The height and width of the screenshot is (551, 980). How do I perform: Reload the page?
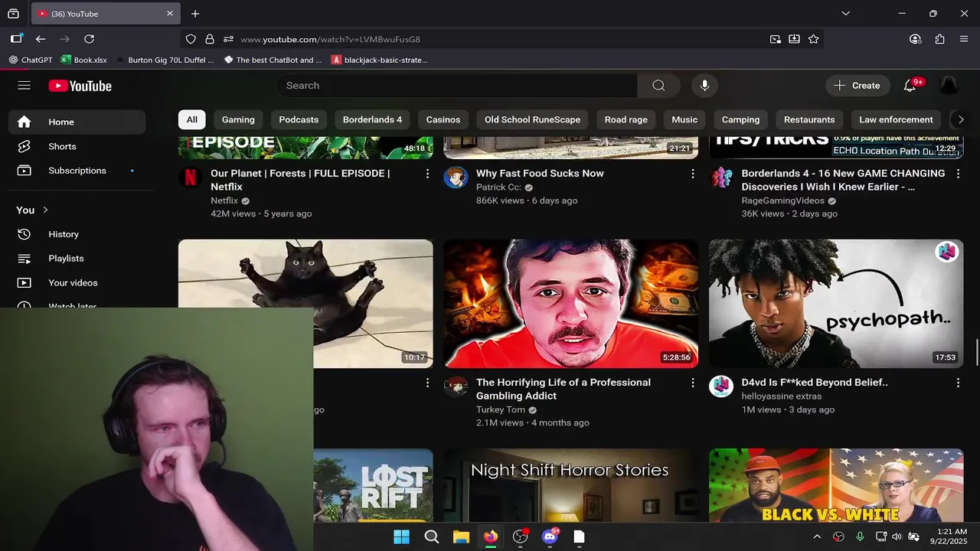tap(89, 39)
